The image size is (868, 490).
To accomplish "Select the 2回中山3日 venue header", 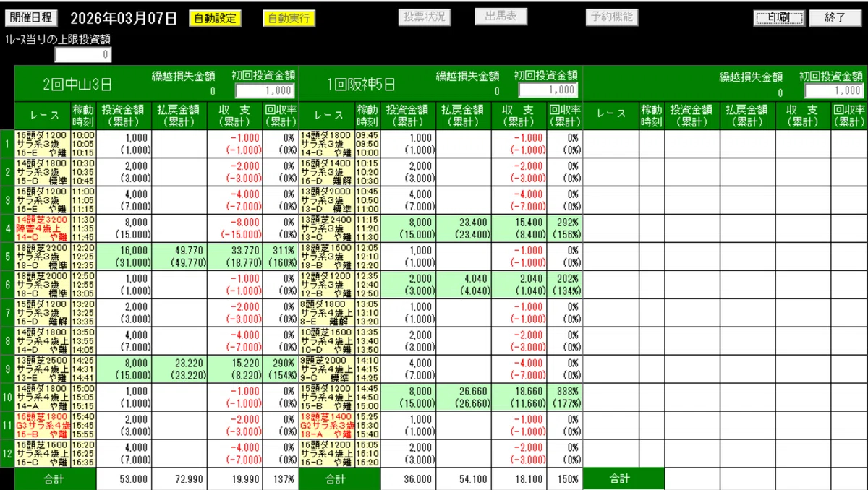I will 77,84.
